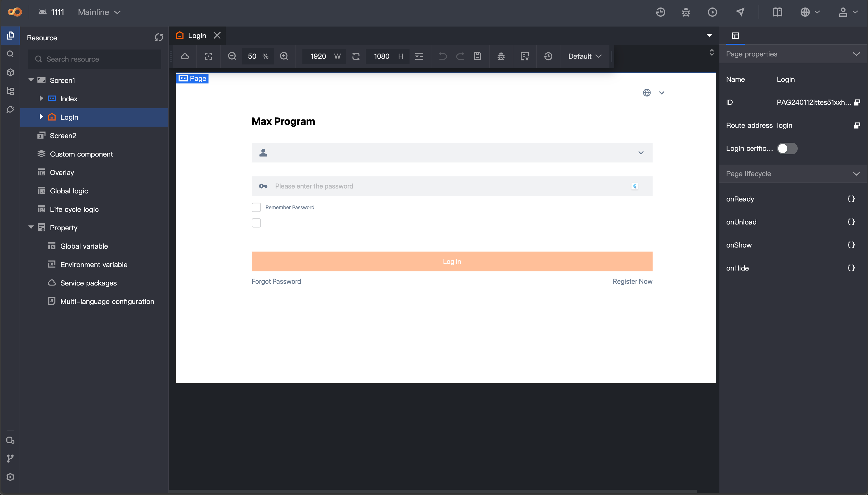Click copy icon next to Route address
Image resolution: width=868 pixels, height=495 pixels.
[857, 125]
